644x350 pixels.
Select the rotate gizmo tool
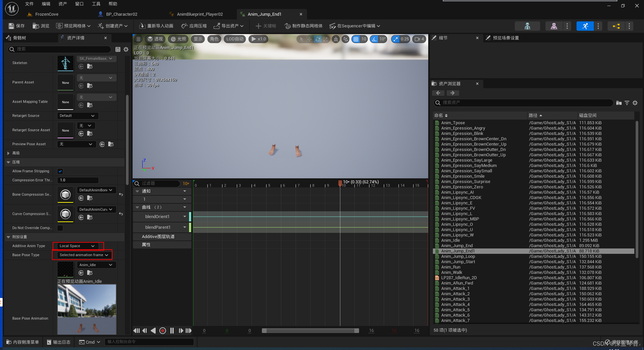(318, 39)
